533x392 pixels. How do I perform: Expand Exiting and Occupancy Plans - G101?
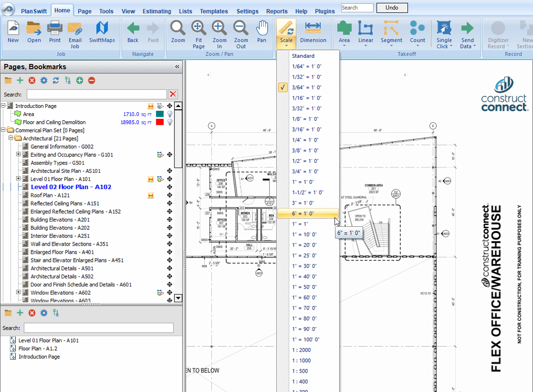[18, 154]
